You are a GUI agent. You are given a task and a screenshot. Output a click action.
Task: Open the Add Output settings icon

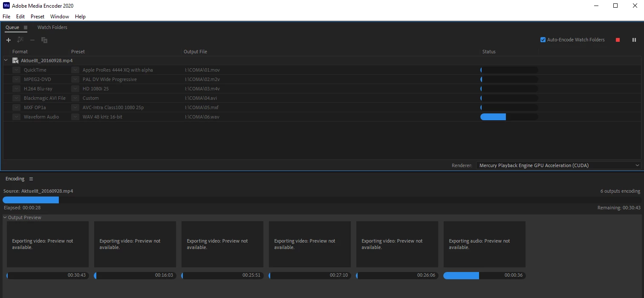tap(20, 40)
